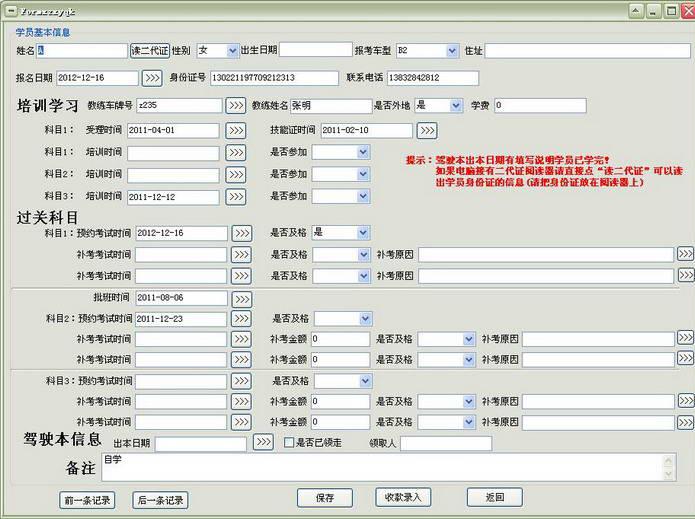
Task: Click >>> on the 科目3 培训时间 row
Action: tap(235, 196)
